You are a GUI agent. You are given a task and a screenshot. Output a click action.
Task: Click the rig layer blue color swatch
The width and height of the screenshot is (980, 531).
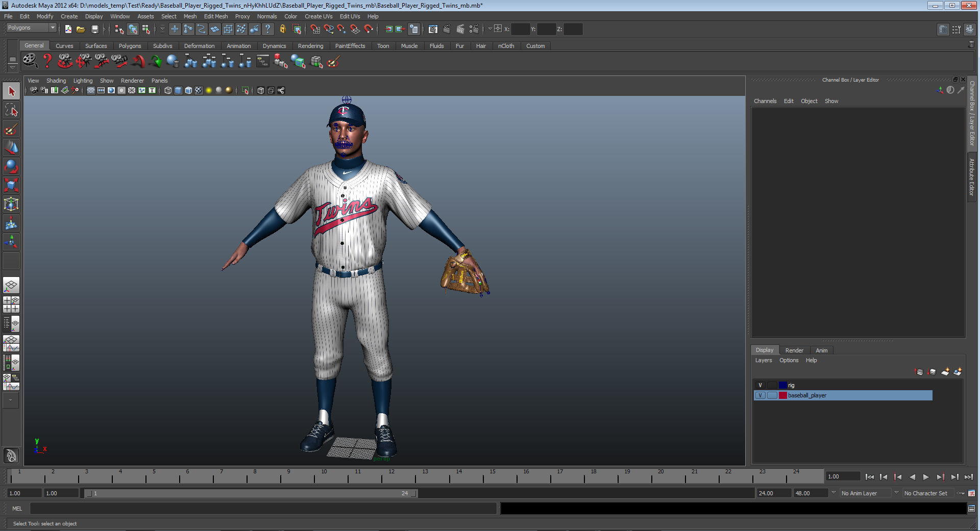point(782,385)
